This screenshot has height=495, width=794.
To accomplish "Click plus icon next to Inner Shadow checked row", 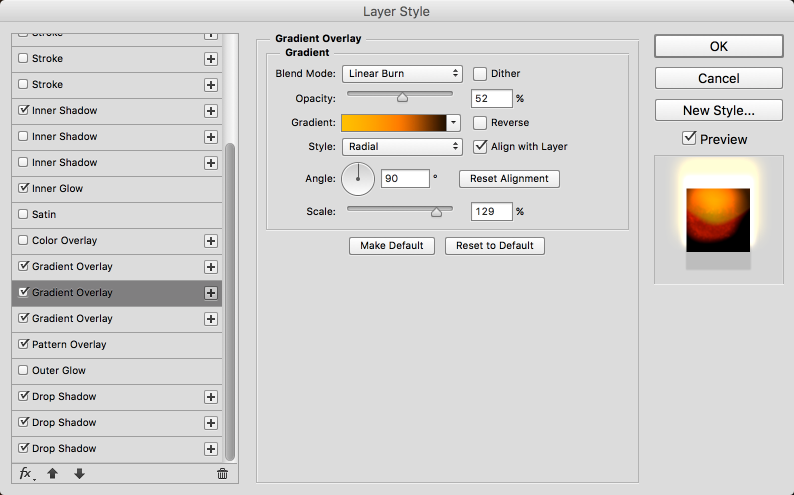I will click(211, 111).
